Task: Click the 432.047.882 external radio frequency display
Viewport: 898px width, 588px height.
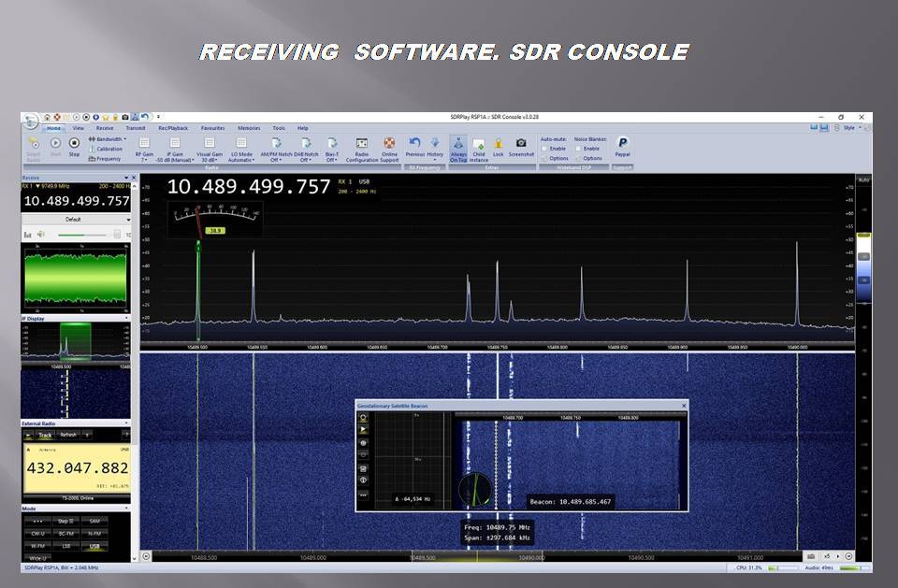Action: [x=77, y=468]
